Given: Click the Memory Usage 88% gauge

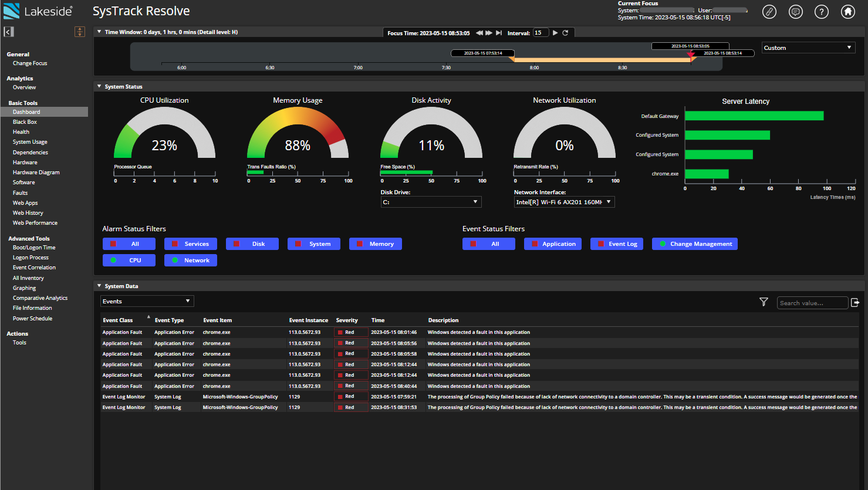Looking at the screenshot, I should click(x=298, y=133).
